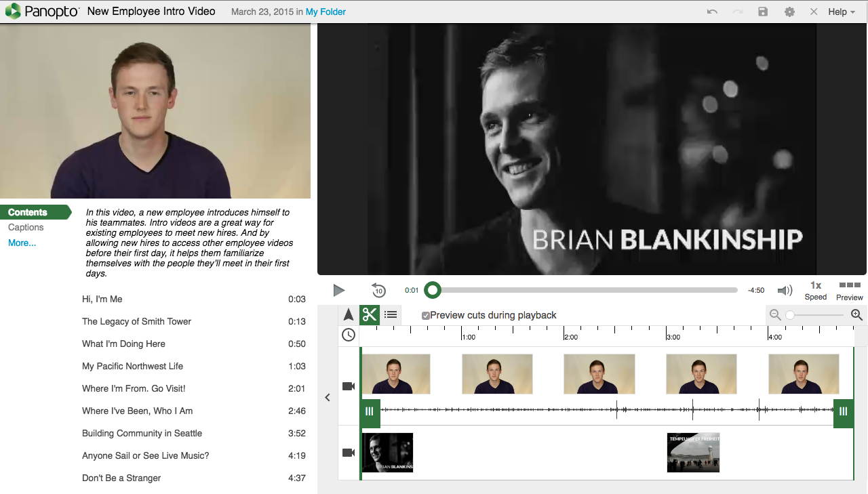Click the Panopto logo

pos(43,12)
